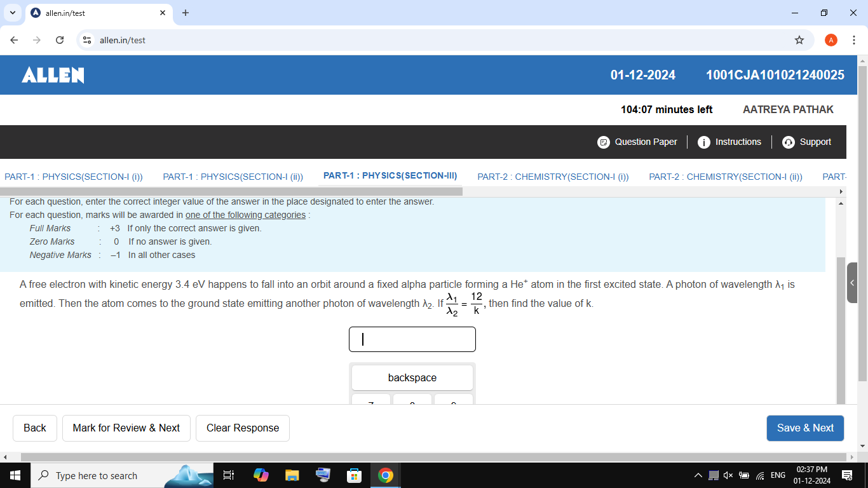Click the Chrome taskbar icon
This screenshot has height=488, width=868.
coord(385,475)
